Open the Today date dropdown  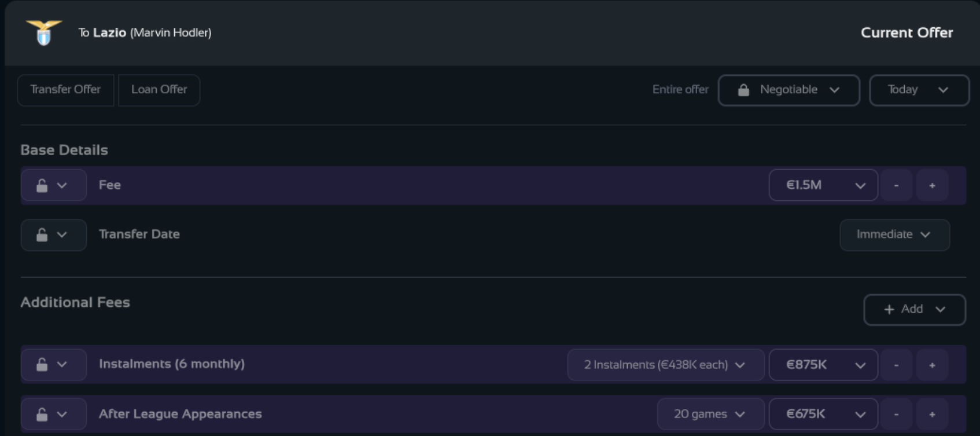919,90
